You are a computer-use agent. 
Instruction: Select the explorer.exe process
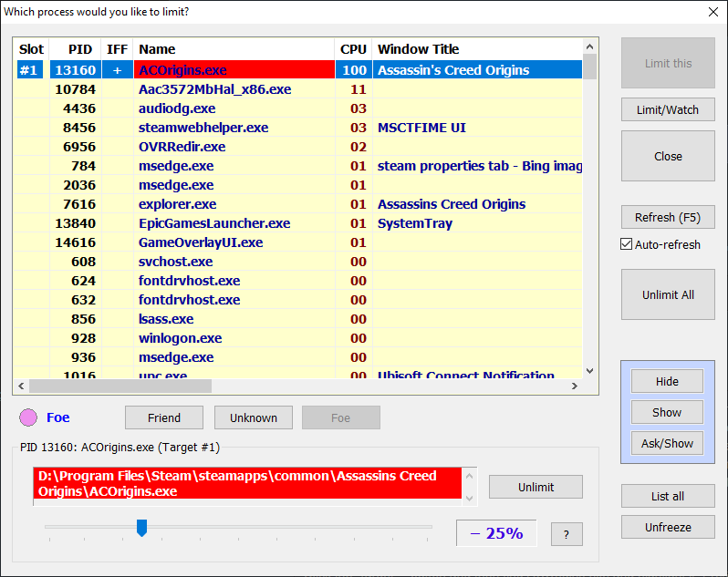click(297, 204)
